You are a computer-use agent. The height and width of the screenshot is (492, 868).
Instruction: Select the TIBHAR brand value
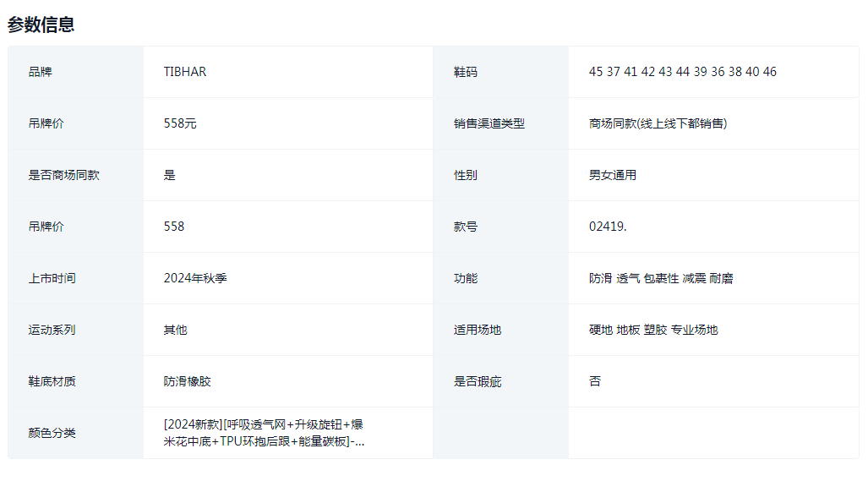[x=185, y=72]
